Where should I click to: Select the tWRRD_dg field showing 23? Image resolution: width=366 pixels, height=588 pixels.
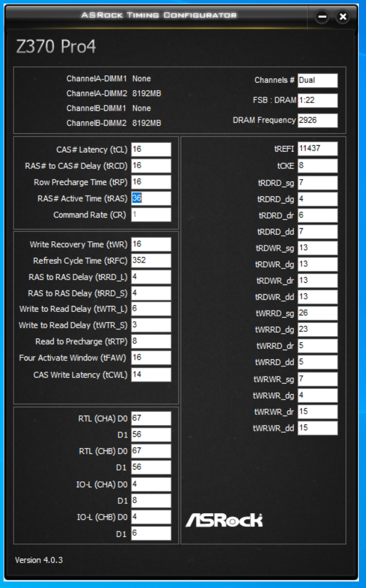point(317,330)
